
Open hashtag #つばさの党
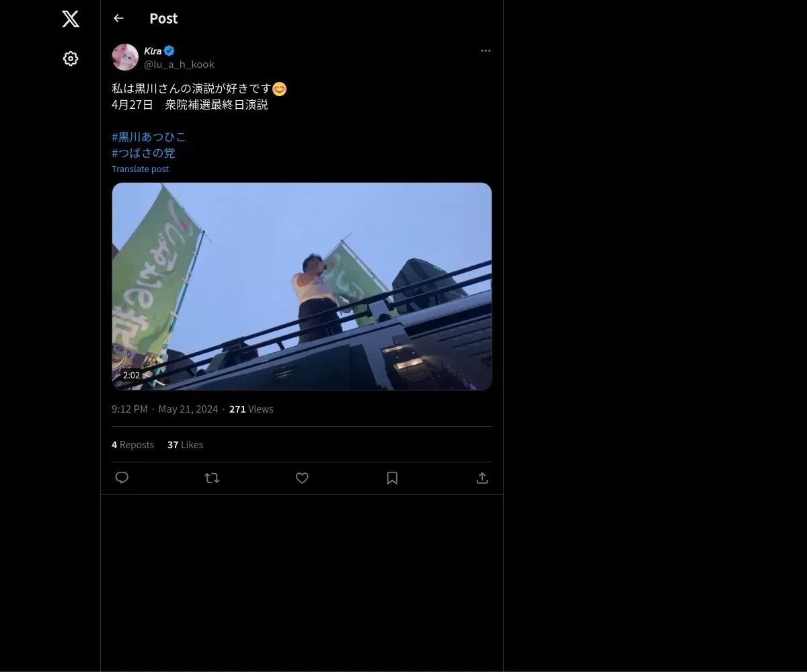(143, 153)
